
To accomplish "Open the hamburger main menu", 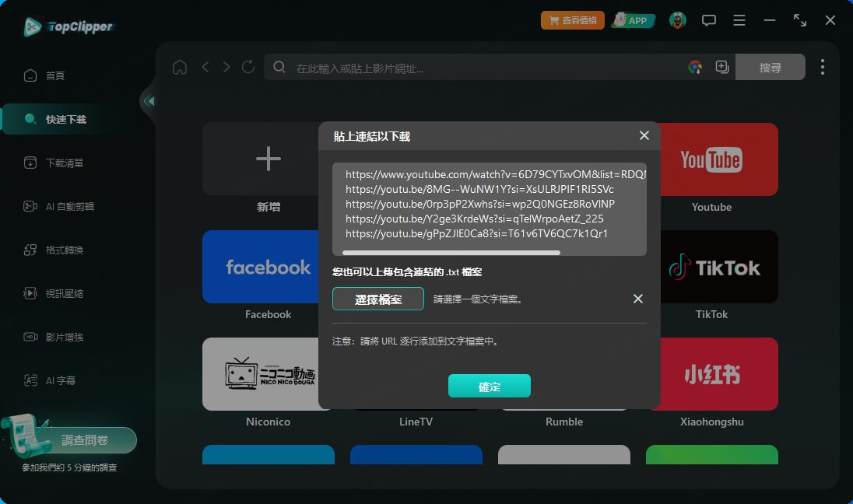I will [739, 21].
